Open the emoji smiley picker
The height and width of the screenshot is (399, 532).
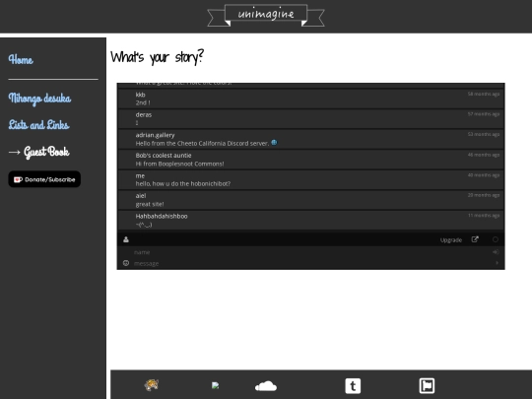click(x=126, y=263)
